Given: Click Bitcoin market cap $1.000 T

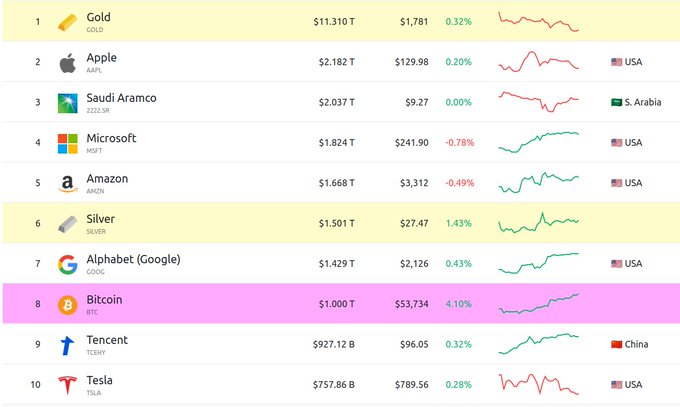Looking at the screenshot, I should tap(337, 304).
